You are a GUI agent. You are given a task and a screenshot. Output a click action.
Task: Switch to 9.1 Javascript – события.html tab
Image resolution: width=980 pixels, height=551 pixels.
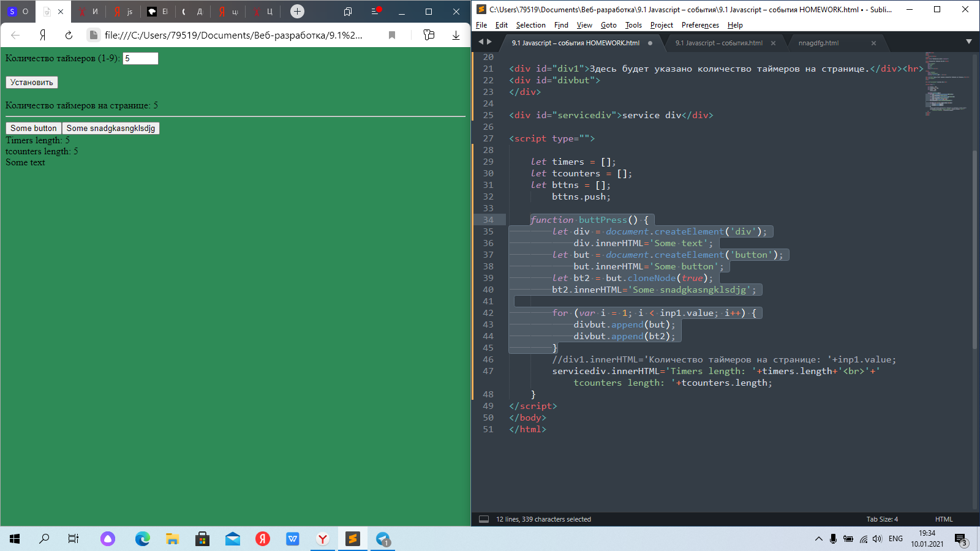pyautogui.click(x=719, y=43)
